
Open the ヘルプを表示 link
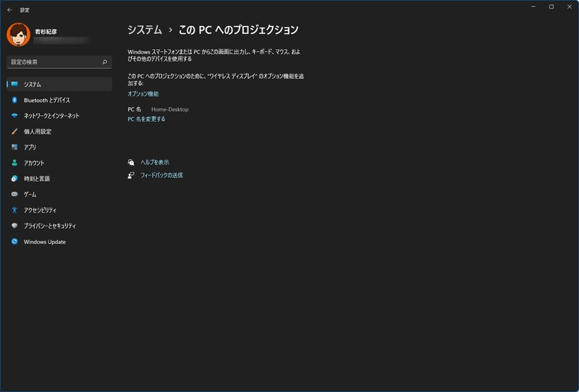[x=155, y=162]
